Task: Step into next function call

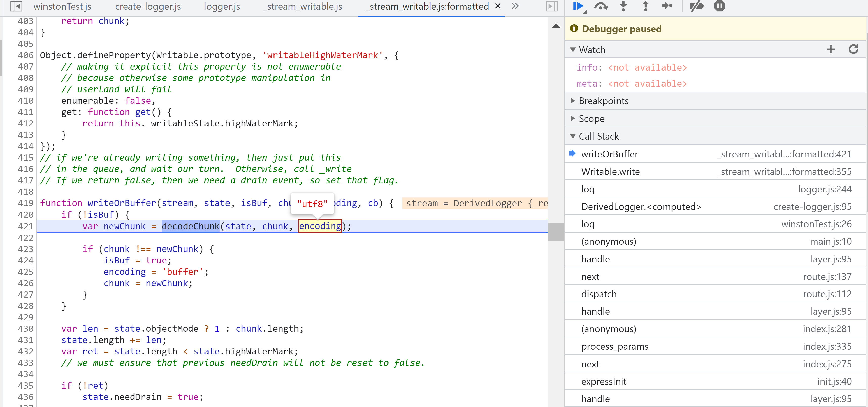Action: 623,6
